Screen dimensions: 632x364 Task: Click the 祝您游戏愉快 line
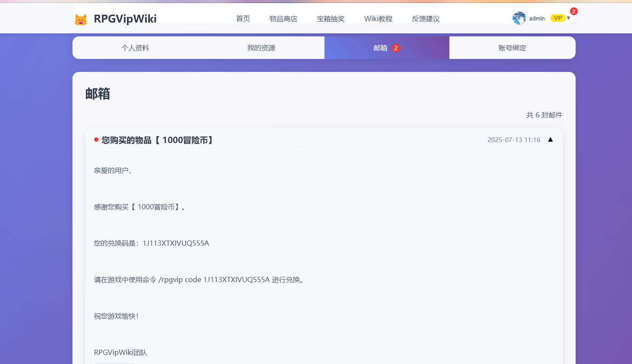coord(116,316)
